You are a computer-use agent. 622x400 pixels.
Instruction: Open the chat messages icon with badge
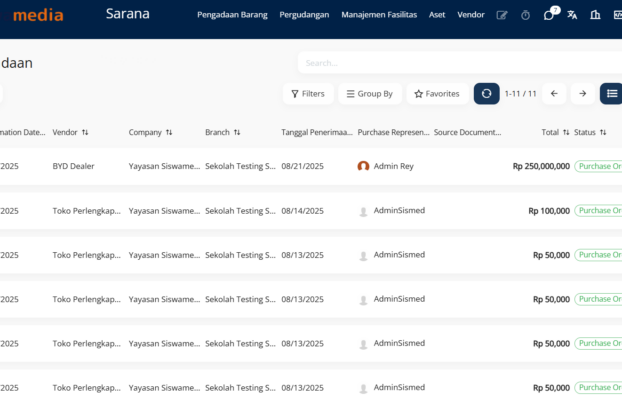point(549,15)
